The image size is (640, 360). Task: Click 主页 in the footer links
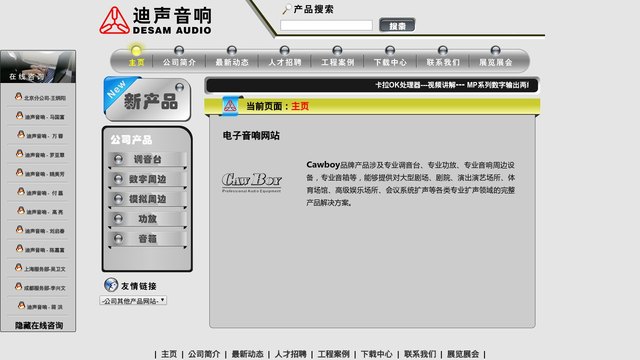[169, 354]
